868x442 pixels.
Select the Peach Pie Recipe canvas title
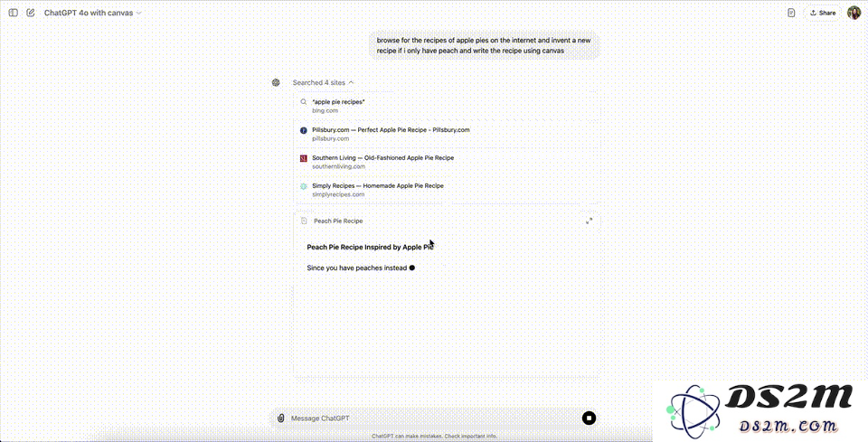[x=338, y=221]
